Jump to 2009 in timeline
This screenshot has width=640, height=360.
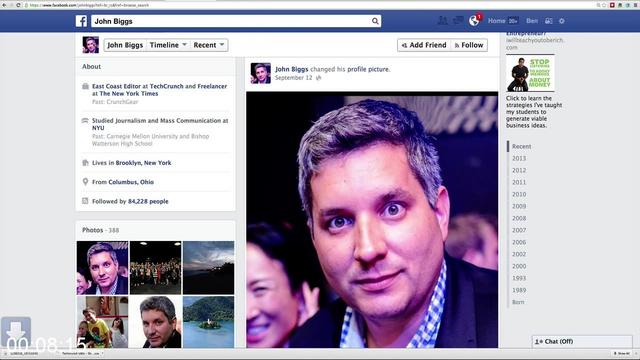(x=519, y=206)
